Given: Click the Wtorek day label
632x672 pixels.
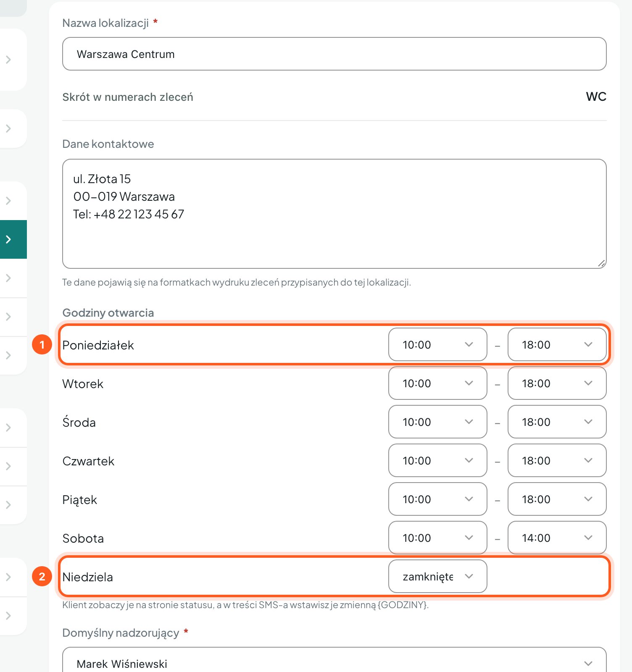Looking at the screenshot, I should tap(83, 384).
